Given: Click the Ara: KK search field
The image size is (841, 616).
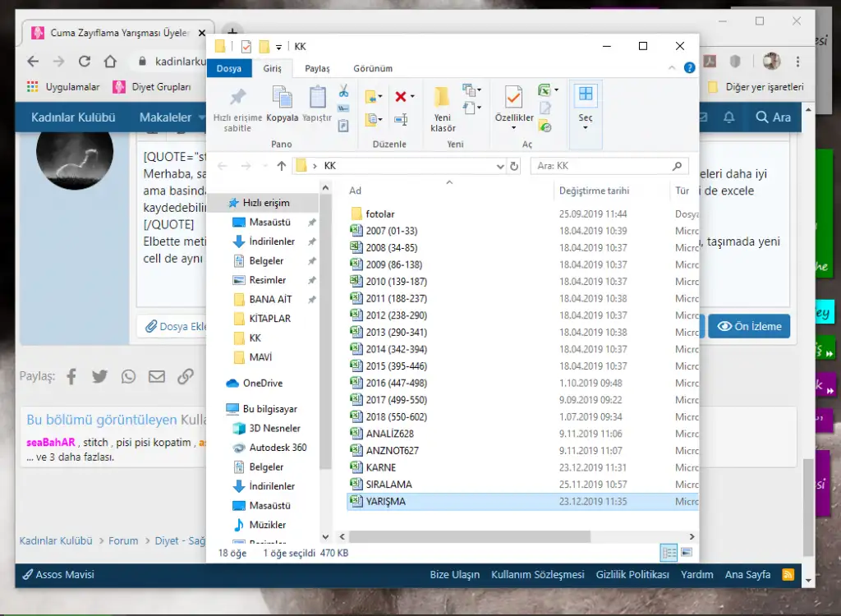Looking at the screenshot, I should pos(602,166).
